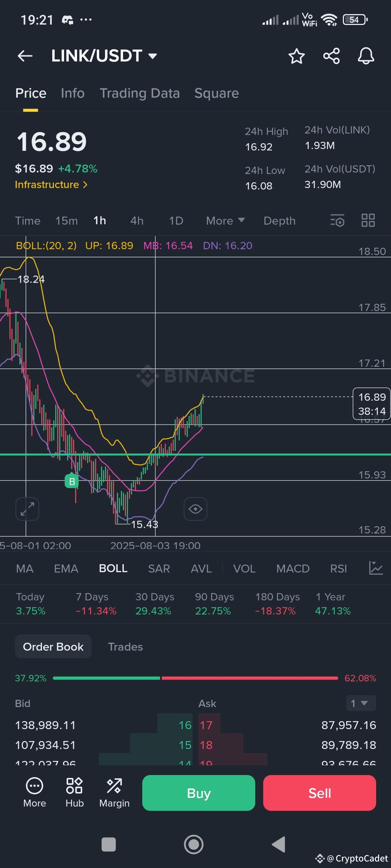
Task: Enable the MACD sub-indicator
Action: pos(293,569)
